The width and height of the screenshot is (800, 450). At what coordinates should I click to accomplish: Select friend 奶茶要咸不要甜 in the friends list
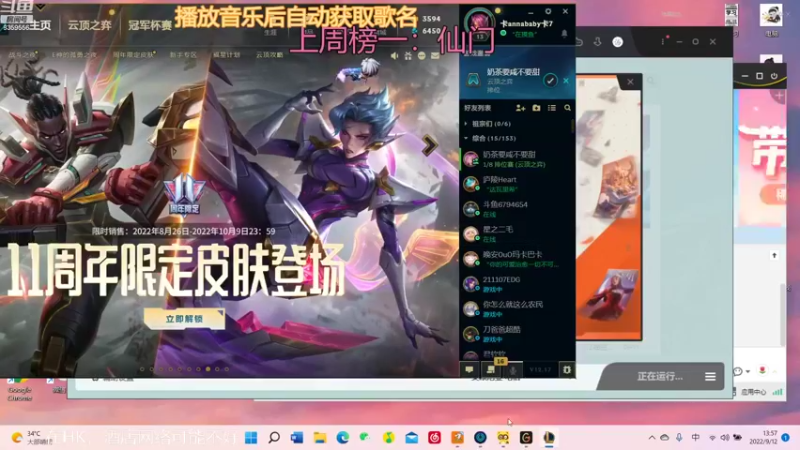click(x=515, y=159)
